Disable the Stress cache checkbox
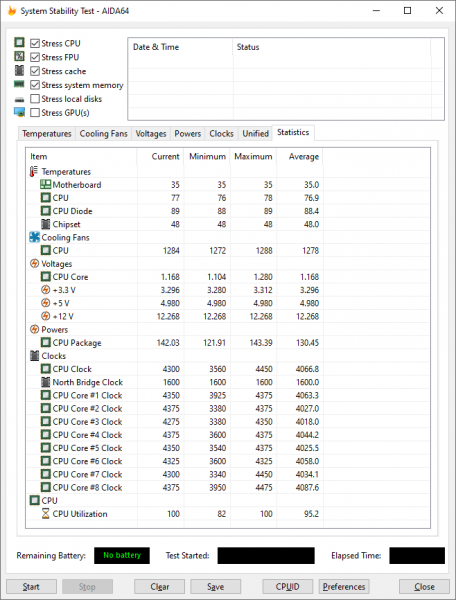 click(x=35, y=71)
